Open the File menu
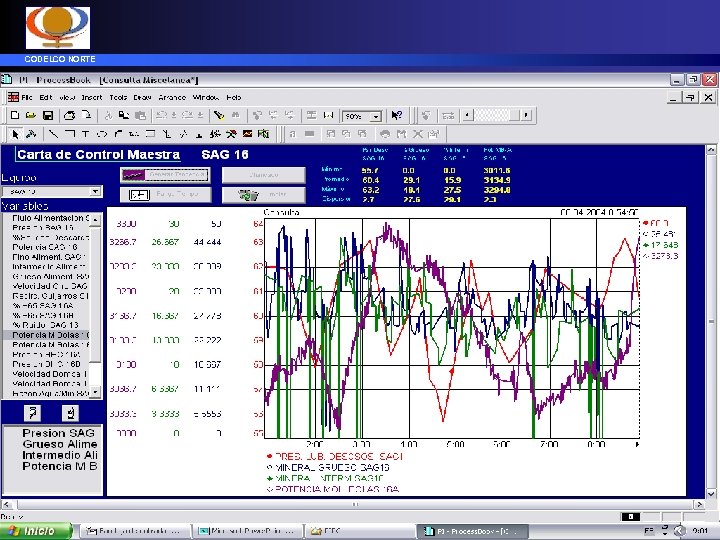 pos(27,97)
